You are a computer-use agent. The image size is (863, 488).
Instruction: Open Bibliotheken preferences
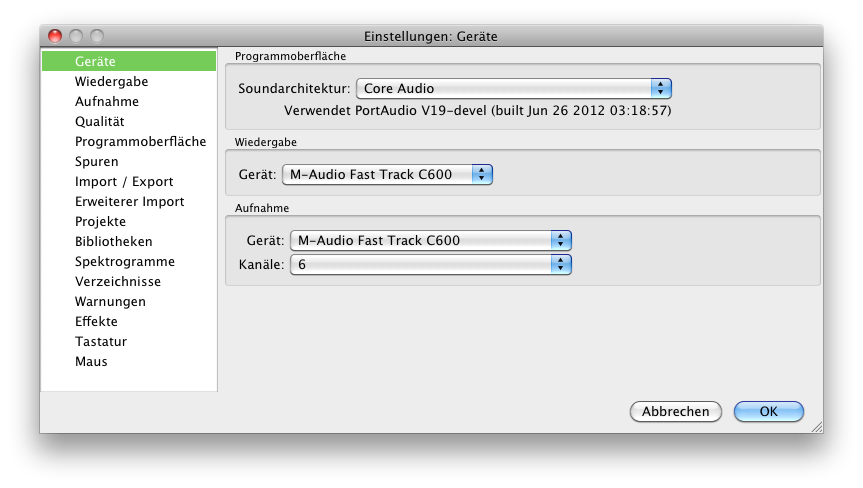coord(129,242)
